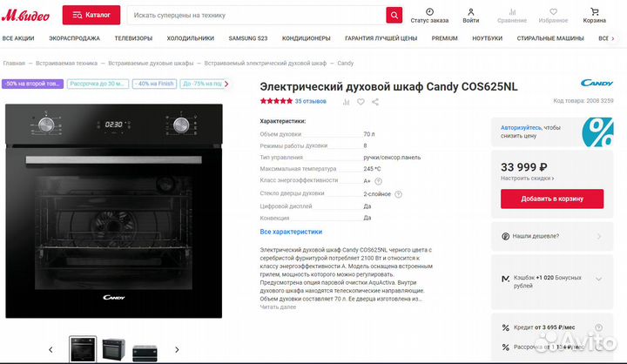Open Войти user account icon

click(x=470, y=11)
